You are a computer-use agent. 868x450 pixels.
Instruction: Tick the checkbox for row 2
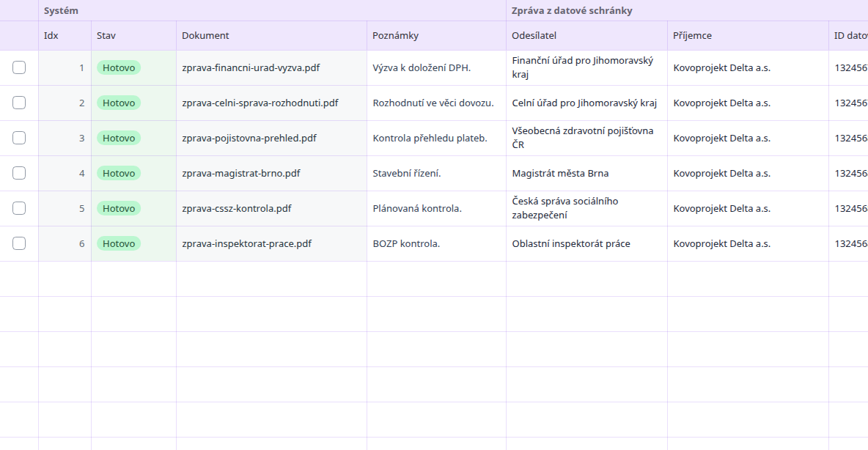pos(19,103)
